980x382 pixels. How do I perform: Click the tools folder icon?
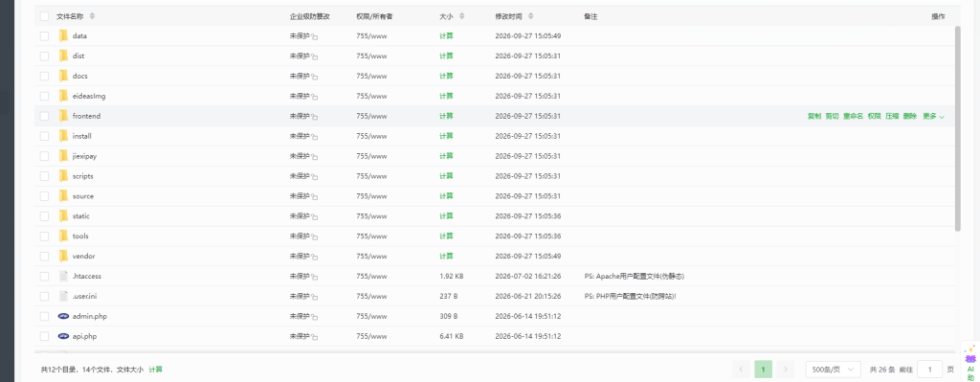click(63, 236)
